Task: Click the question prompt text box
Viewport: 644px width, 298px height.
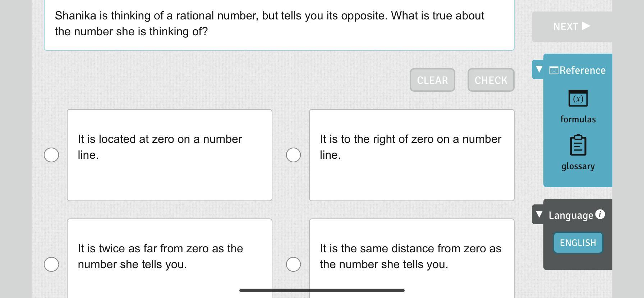Action: point(279,24)
